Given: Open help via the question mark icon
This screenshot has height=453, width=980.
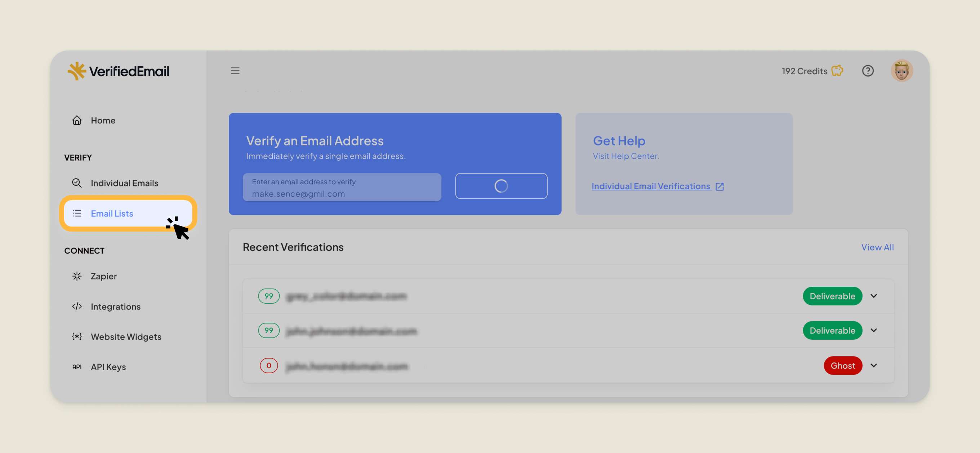Looking at the screenshot, I should 868,70.
